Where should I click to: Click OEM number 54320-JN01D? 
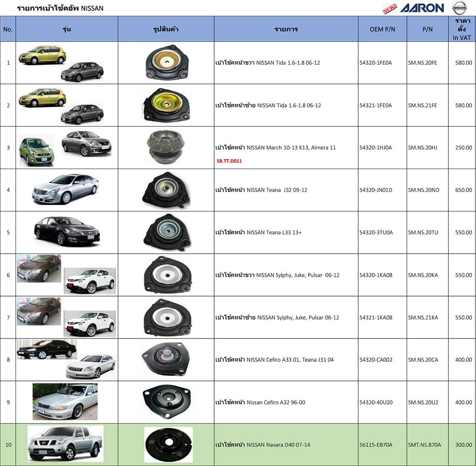coord(376,190)
